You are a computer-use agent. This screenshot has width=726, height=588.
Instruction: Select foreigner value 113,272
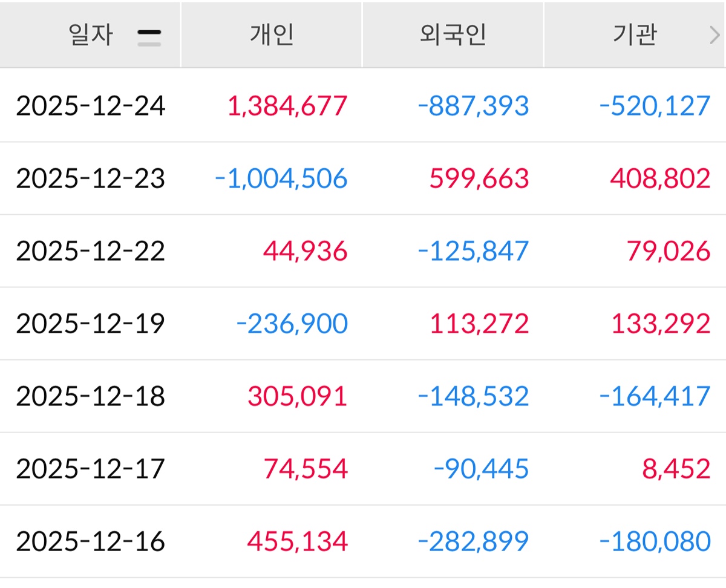click(x=479, y=324)
